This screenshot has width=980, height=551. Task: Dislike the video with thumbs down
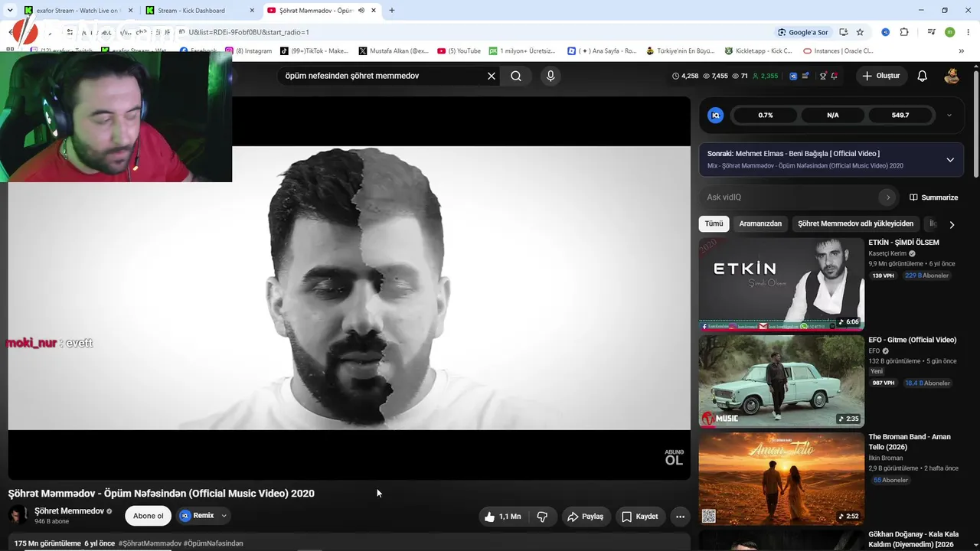tap(542, 517)
